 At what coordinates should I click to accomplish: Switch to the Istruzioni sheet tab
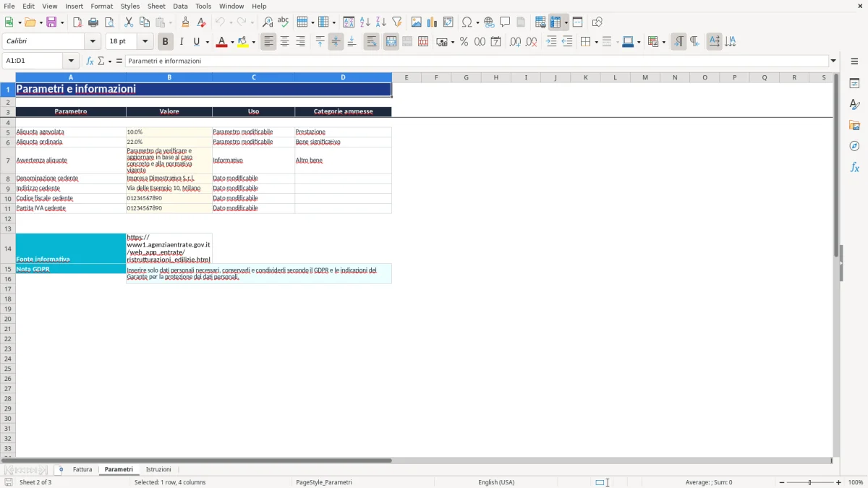(158, 470)
